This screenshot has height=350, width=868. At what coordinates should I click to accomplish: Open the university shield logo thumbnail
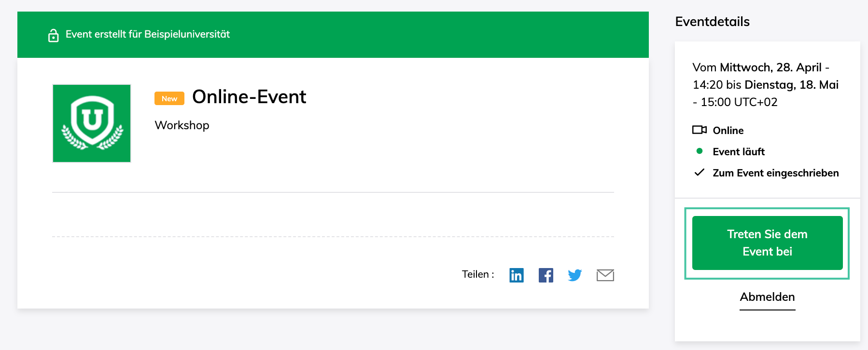pyautogui.click(x=92, y=123)
